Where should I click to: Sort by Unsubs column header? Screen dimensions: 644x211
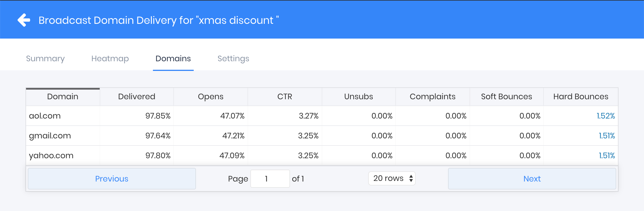tap(359, 97)
